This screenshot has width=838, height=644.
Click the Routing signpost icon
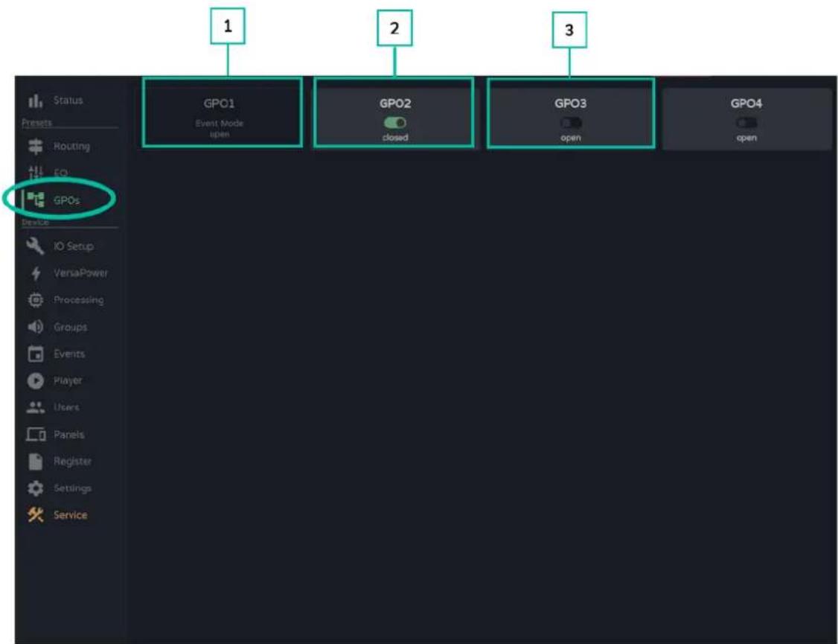pos(35,146)
